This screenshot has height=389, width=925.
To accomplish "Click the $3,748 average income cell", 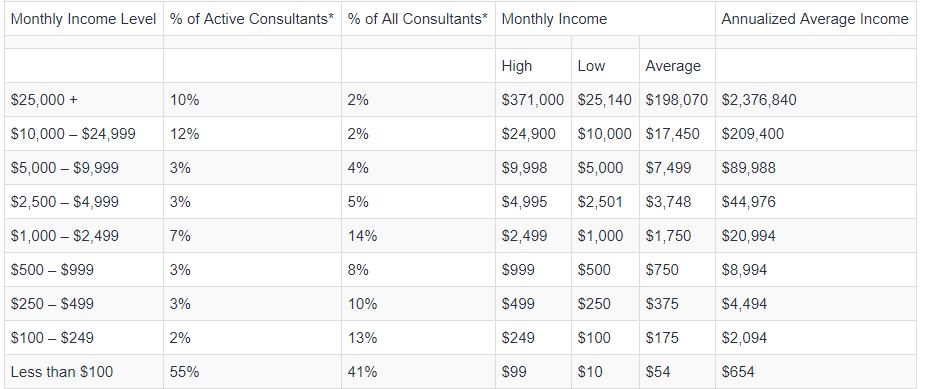I will 677,202.
